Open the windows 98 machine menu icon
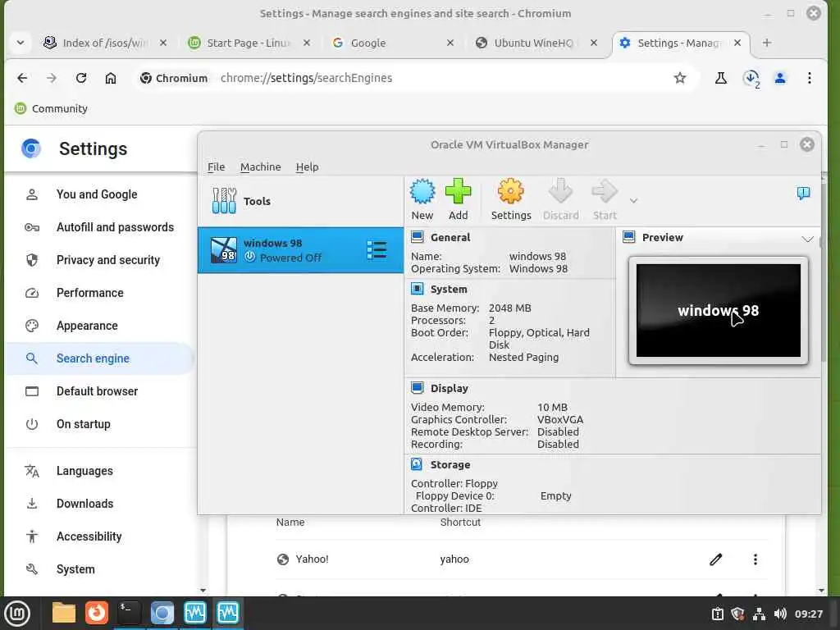The width and height of the screenshot is (840, 630). 377,250
